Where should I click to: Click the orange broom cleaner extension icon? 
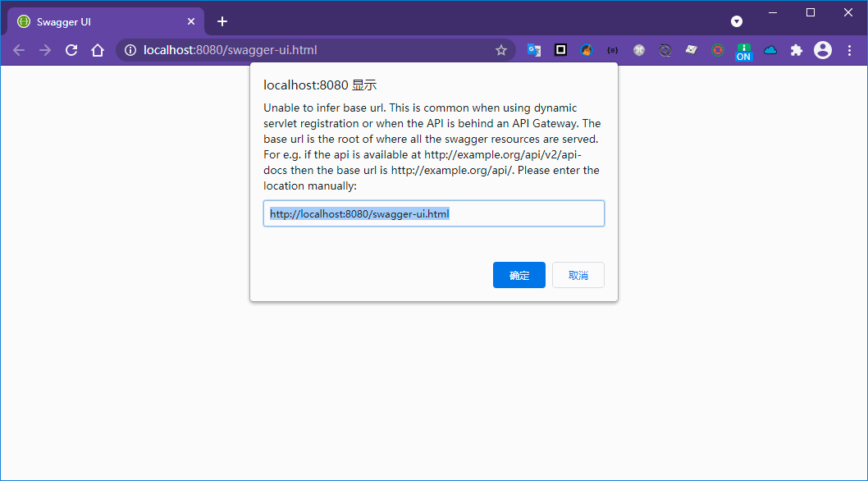point(587,50)
